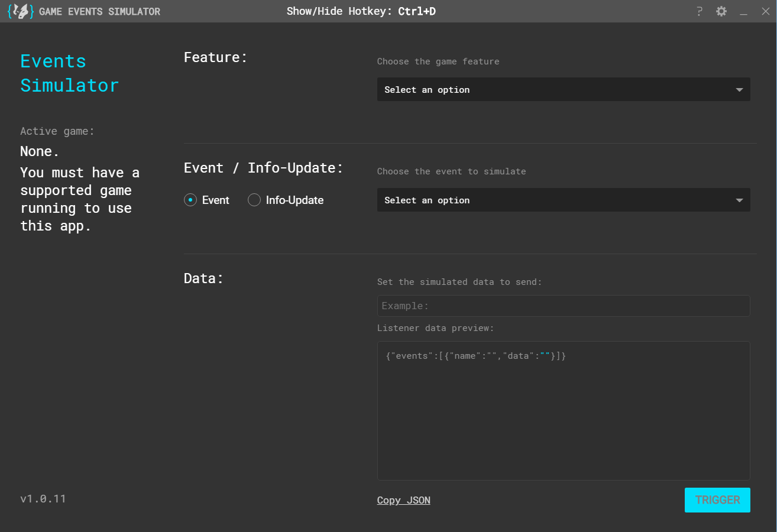This screenshot has height=532, width=777.
Task: Focus the simulated data Example input field
Action: pos(564,306)
